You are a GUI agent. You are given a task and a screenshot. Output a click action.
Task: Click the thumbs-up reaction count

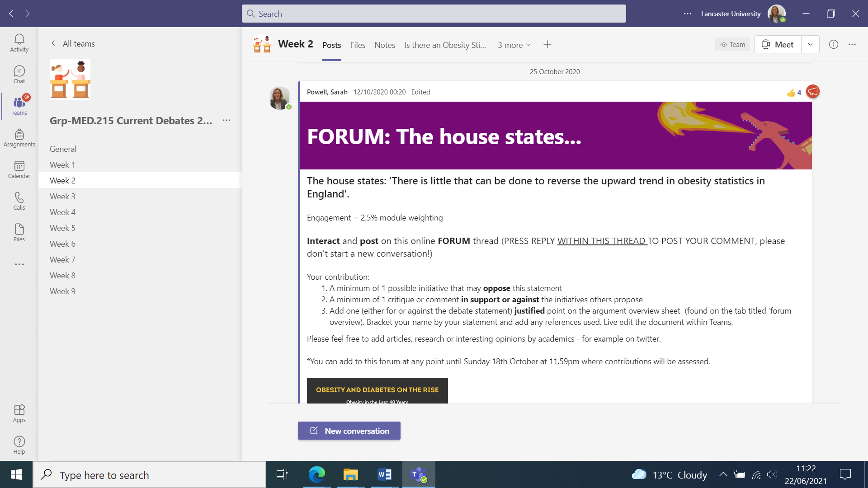point(794,93)
